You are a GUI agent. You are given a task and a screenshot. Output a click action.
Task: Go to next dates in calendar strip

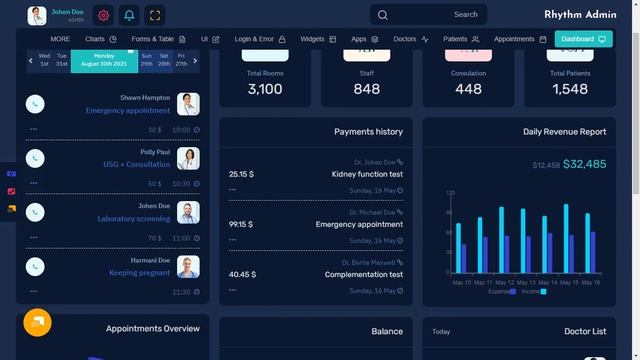195,61
